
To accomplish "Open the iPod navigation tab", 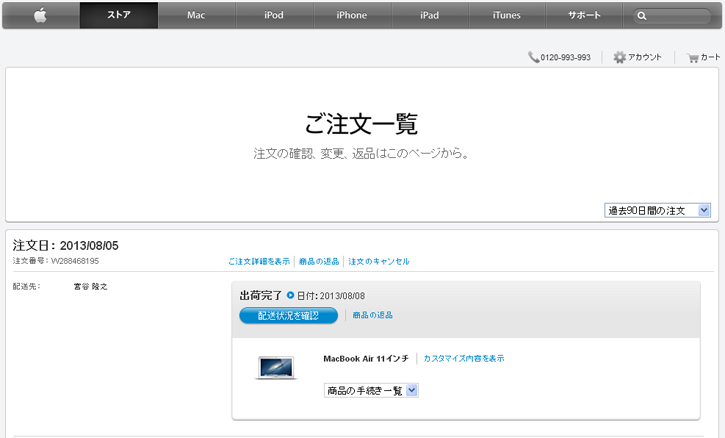I will (274, 15).
